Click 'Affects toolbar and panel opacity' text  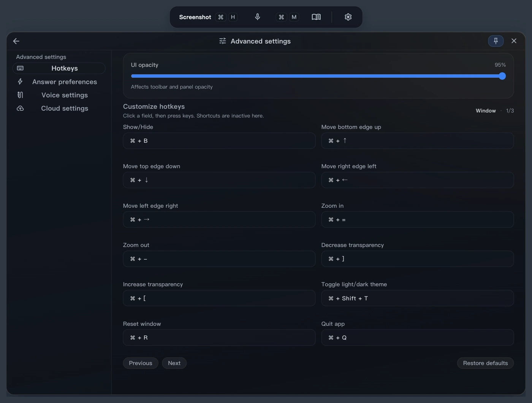tap(172, 87)
